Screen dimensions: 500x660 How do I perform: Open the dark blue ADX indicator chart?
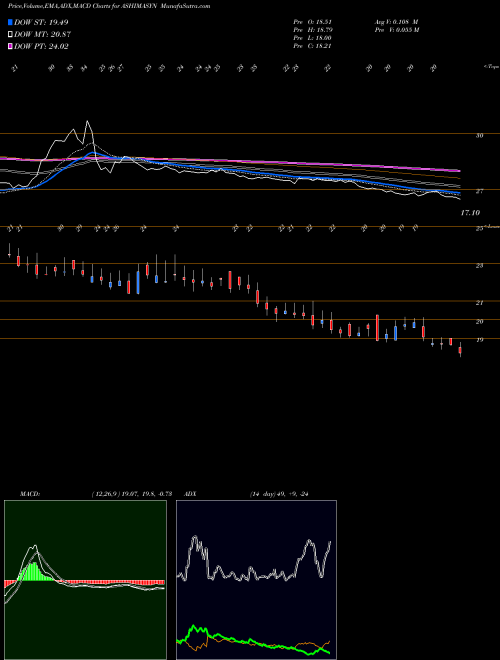click(256, 580)
